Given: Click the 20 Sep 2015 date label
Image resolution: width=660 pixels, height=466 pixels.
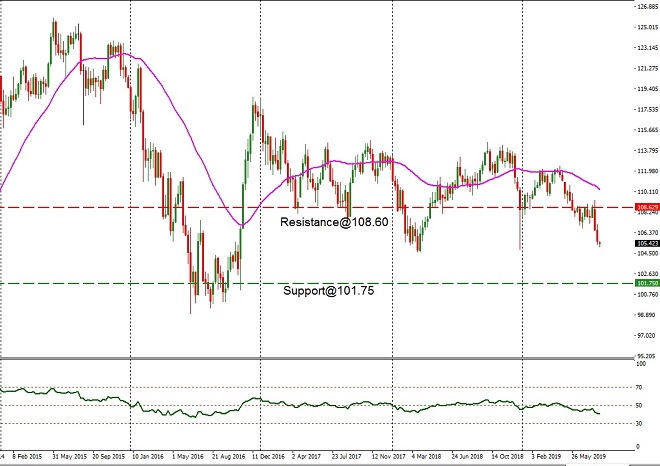Looking at the screenshot, I should click(109, 456).
